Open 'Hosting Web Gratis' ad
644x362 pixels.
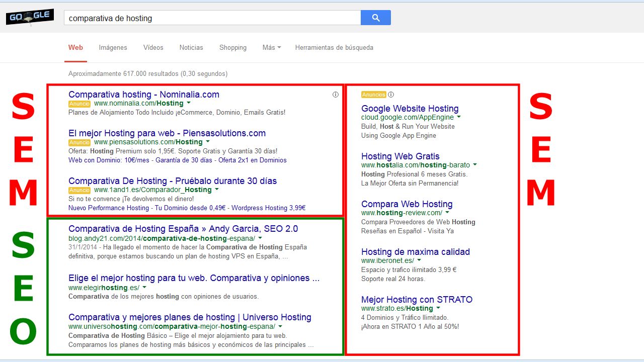tap(400, 156)
